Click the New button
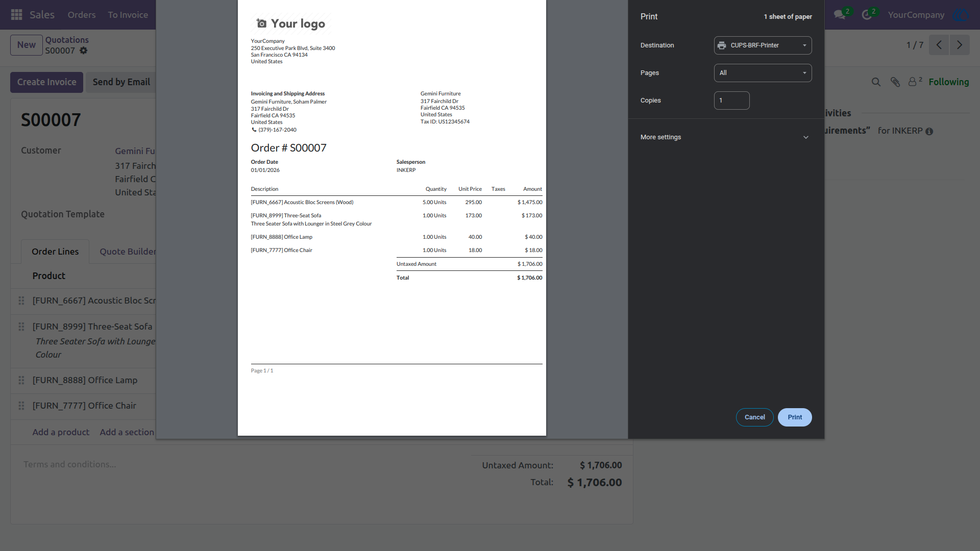The image size is (980, 551). (27, 45)
